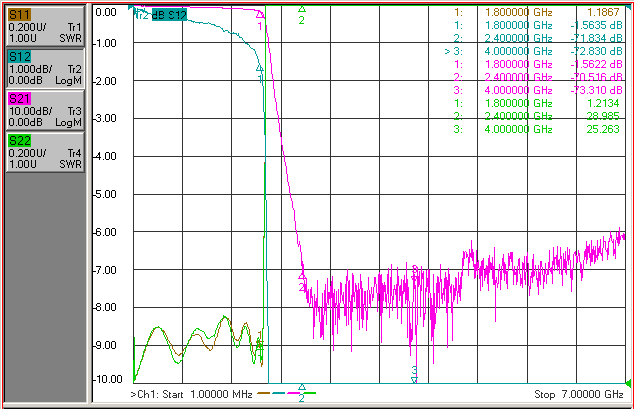The height and width of the screenshot is (409, 634).
Task: Click teal marker 1 triangle on S12 trace
Action: (260, 68)
